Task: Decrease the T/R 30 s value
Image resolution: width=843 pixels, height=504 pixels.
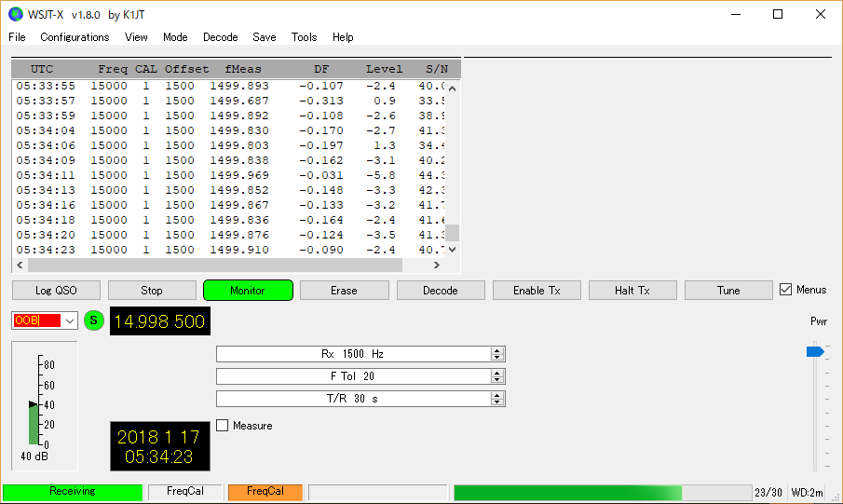Action: point(497,402)
